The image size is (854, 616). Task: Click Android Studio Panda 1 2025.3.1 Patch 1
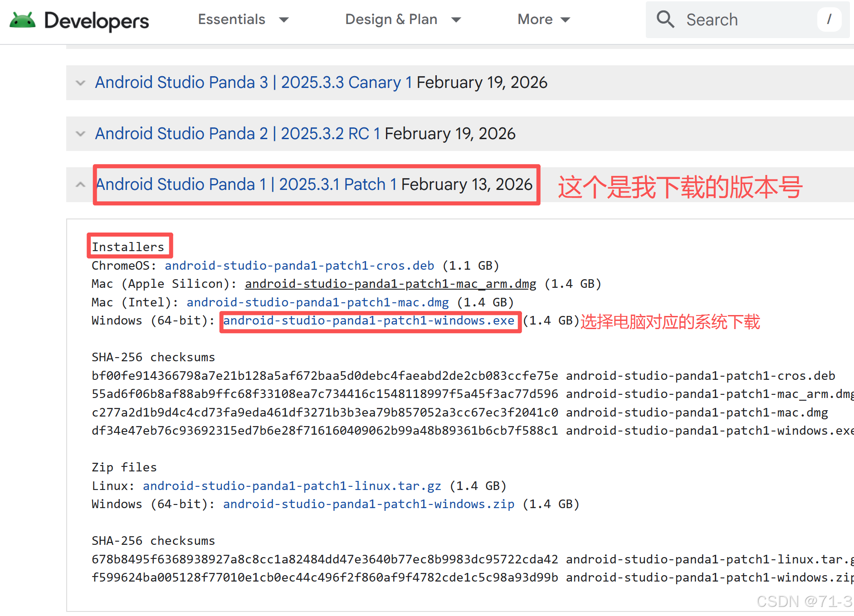click(x=246, y=184)
